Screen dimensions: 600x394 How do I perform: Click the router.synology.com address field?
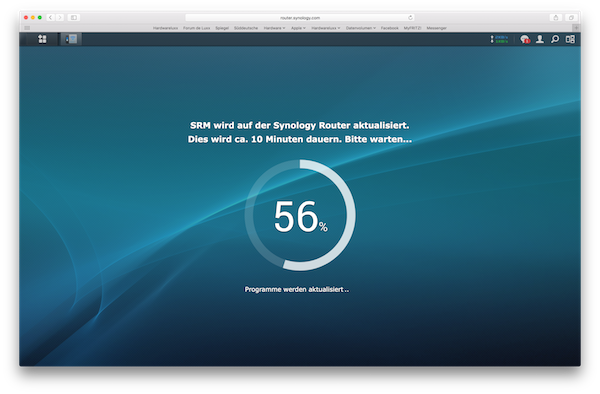(300, 18)
